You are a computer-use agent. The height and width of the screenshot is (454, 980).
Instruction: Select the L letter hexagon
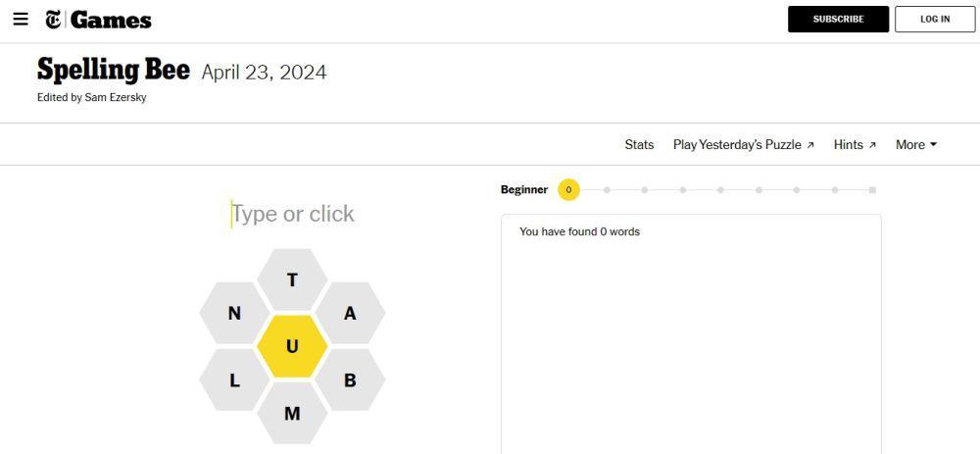coord(234,379)
